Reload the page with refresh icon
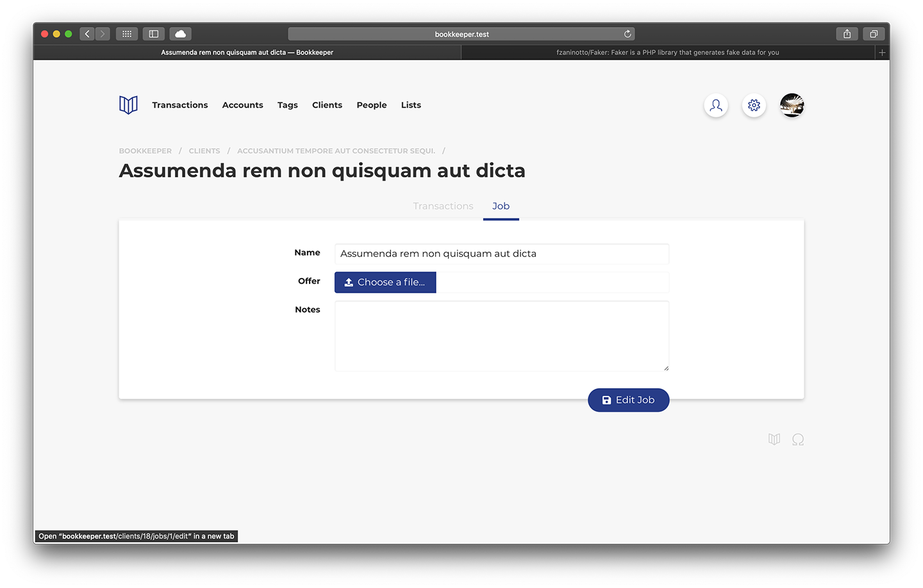This screenshot has width=923, height=588. click(628, 34)
